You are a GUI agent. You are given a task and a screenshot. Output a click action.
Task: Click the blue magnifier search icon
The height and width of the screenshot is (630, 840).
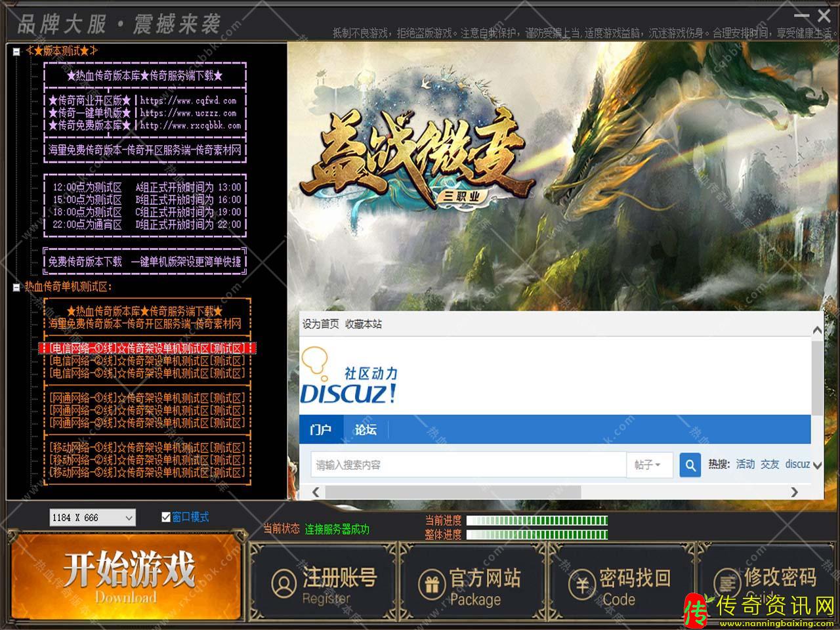[690, 465]
